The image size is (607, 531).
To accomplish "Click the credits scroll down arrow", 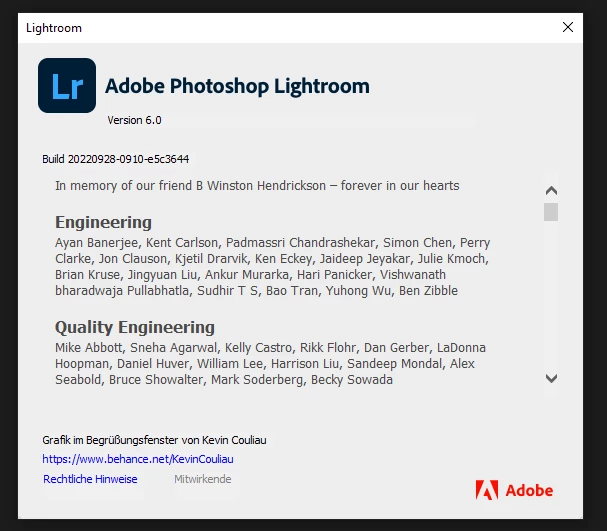I will pyautogui.click(x=551, y=378).
